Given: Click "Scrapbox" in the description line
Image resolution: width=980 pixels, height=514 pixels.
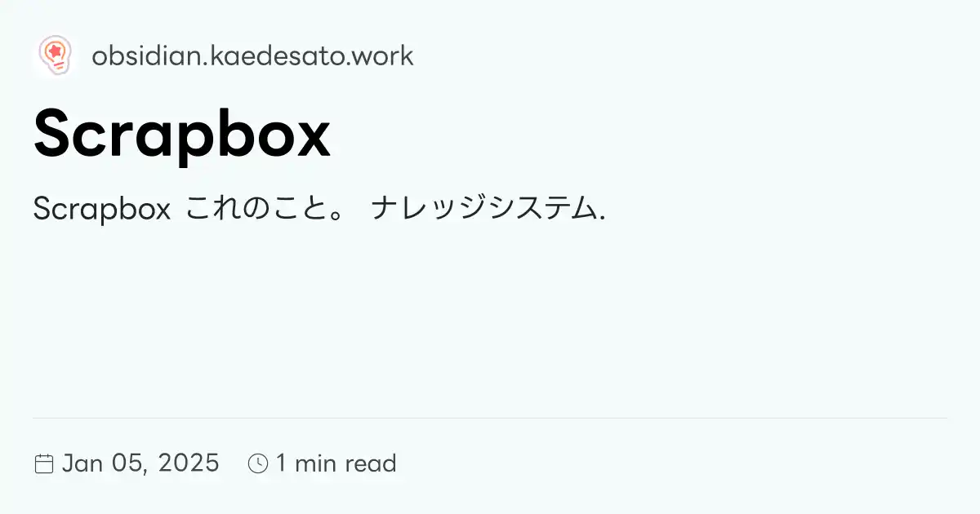Looking at the screenshot, I should (101, 210).
